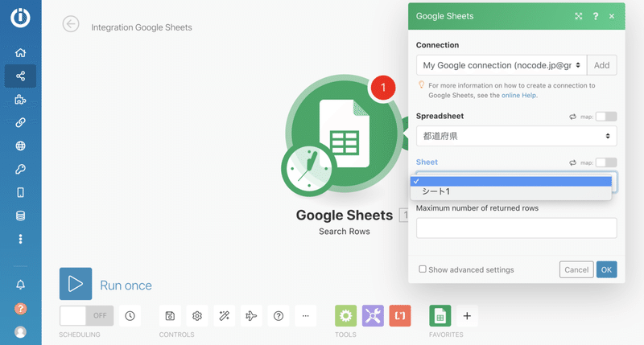
Task: Click the OK button
Action: [607, 269]
